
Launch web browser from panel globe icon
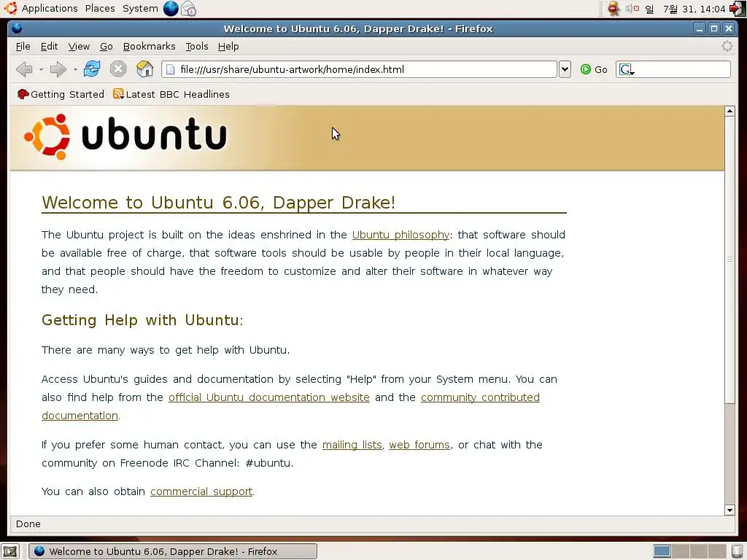(x=171, y=9)
